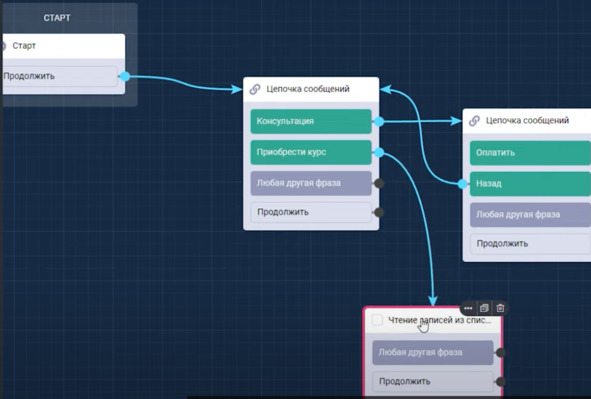Click the Старт block's Продолжить output connector

point(125,76)
